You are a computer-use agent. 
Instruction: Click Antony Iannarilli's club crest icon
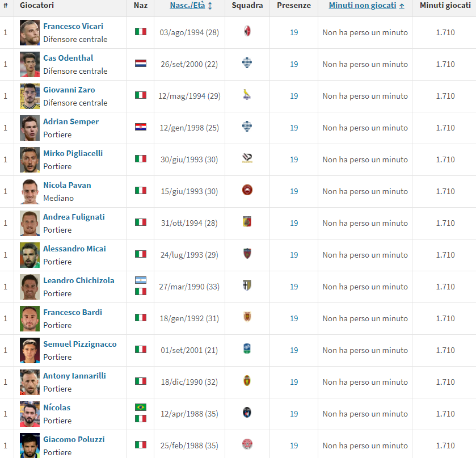(247, 381)
